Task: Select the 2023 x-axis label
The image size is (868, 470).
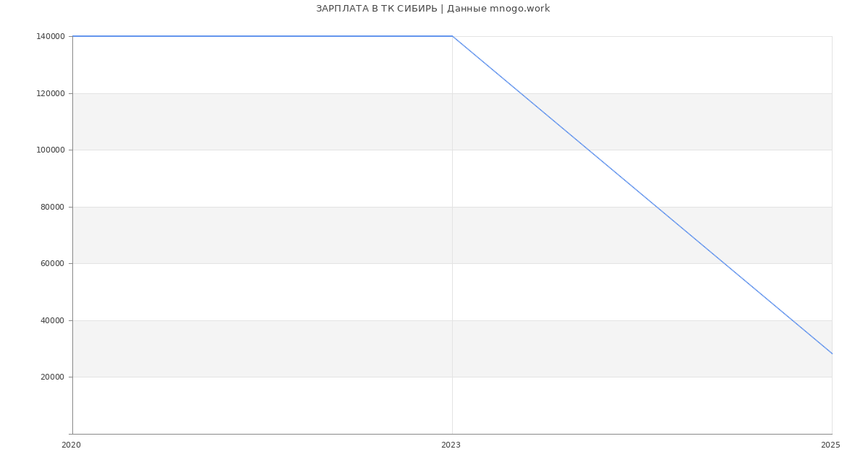Action: (x=451, y=445)
